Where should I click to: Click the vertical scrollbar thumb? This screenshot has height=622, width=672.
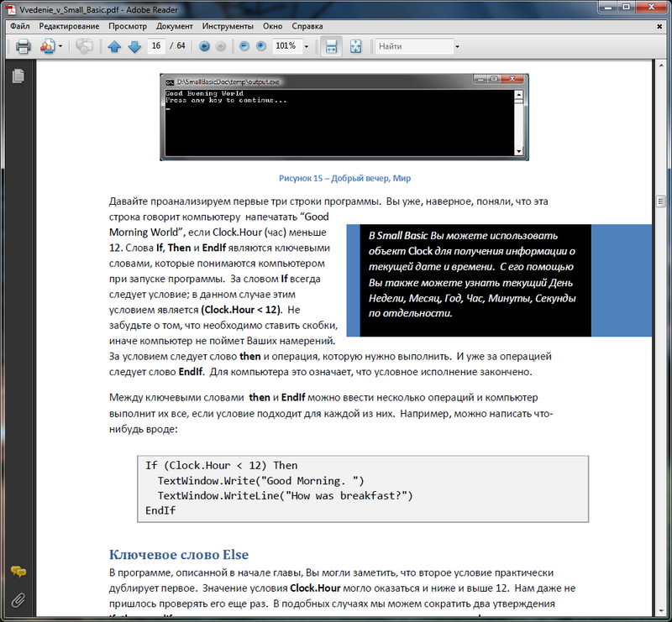(660, 201)
